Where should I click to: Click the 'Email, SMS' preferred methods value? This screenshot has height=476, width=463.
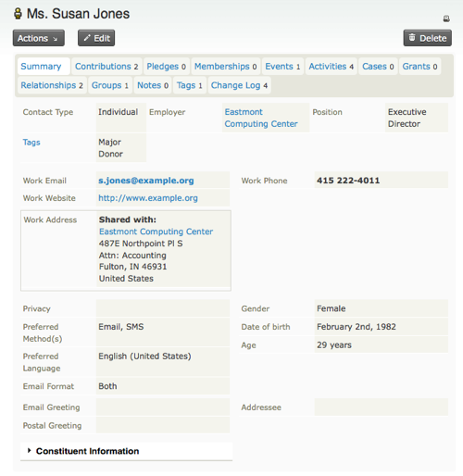pos(121,327)
